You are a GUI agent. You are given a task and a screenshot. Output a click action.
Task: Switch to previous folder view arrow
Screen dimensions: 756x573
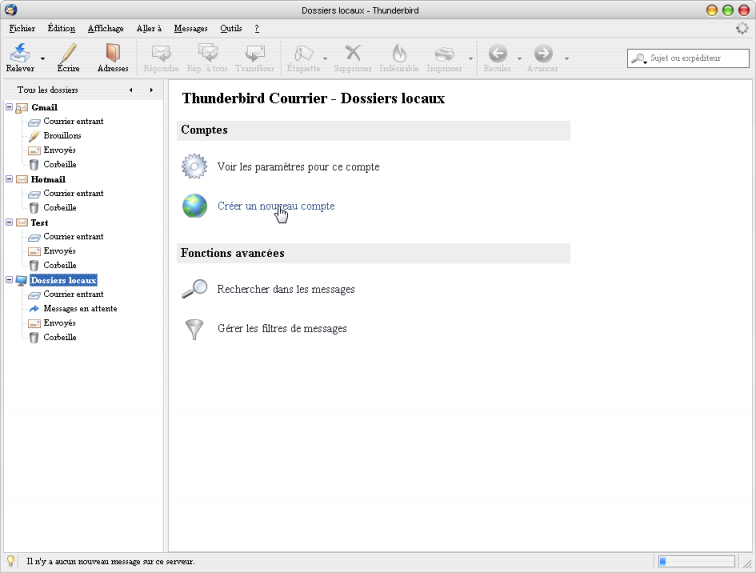[131, 90]
